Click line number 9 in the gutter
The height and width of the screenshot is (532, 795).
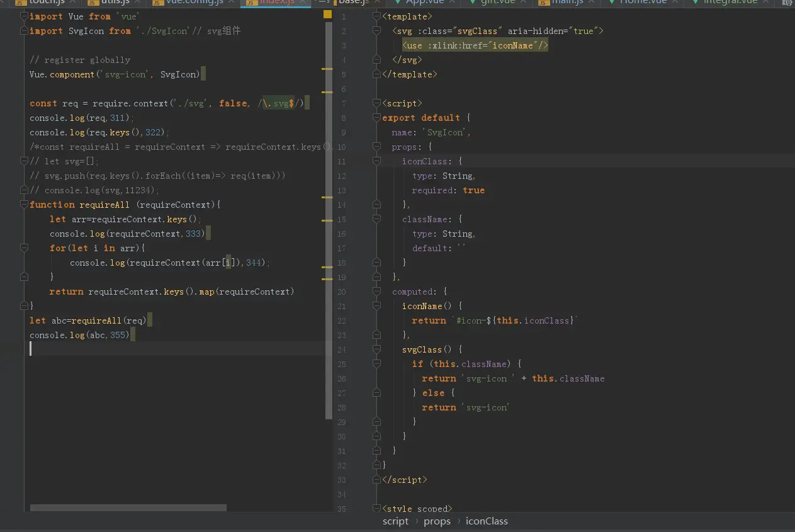[x=344, y=132]
